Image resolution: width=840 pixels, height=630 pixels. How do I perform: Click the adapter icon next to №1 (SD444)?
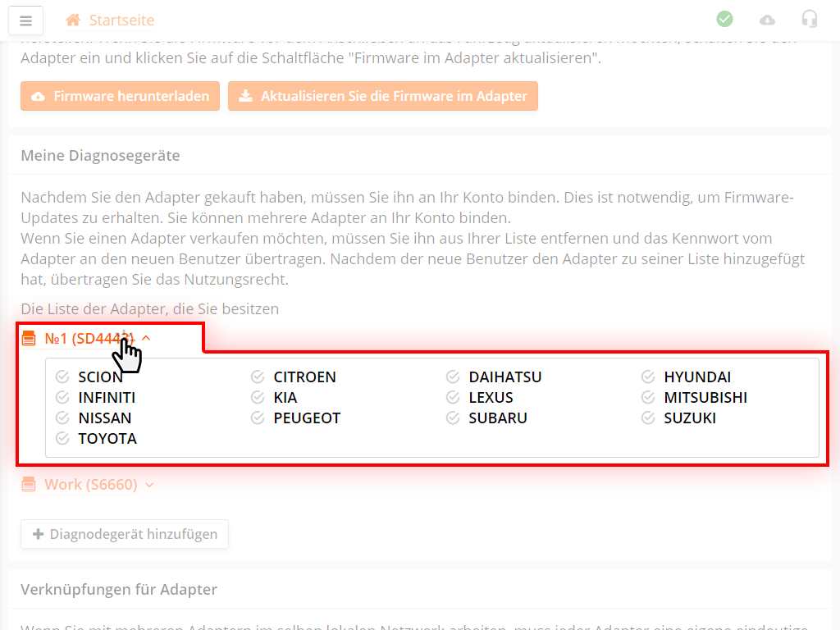(29, 338)
